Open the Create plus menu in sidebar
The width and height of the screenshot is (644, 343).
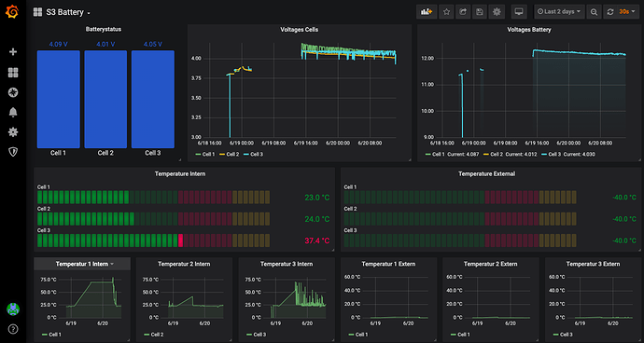pos(13,51)
